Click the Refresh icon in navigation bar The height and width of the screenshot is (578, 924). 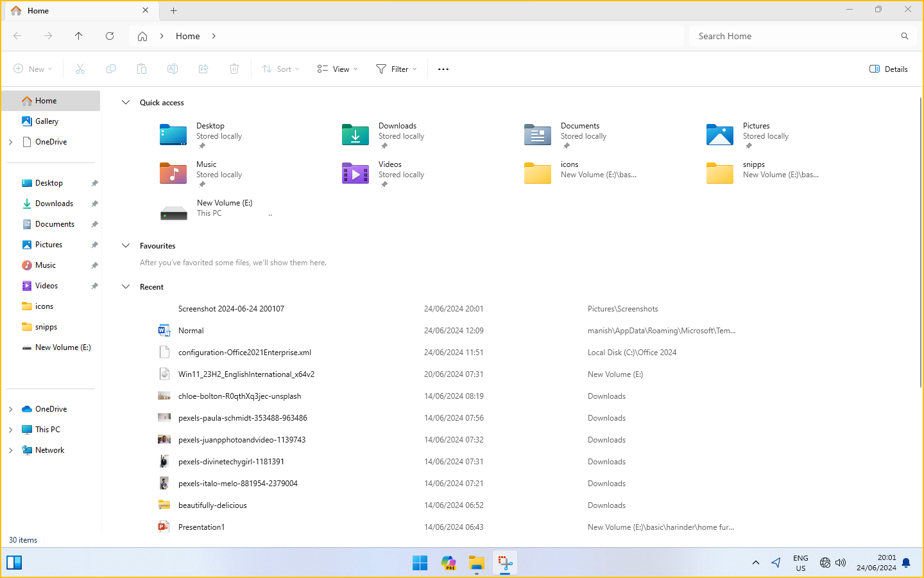[x=110, y=36]
